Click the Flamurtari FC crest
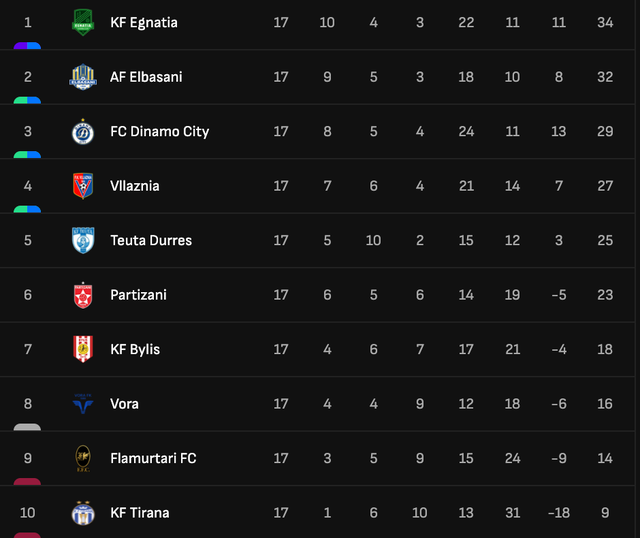This screenshot has height=538, width=640. pyautogui.click(x=82, y=458)
